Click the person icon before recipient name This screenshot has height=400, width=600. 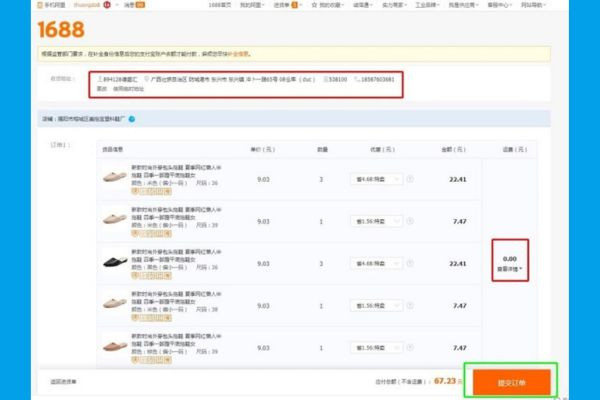pyautogui.click(x=100, y=79)
